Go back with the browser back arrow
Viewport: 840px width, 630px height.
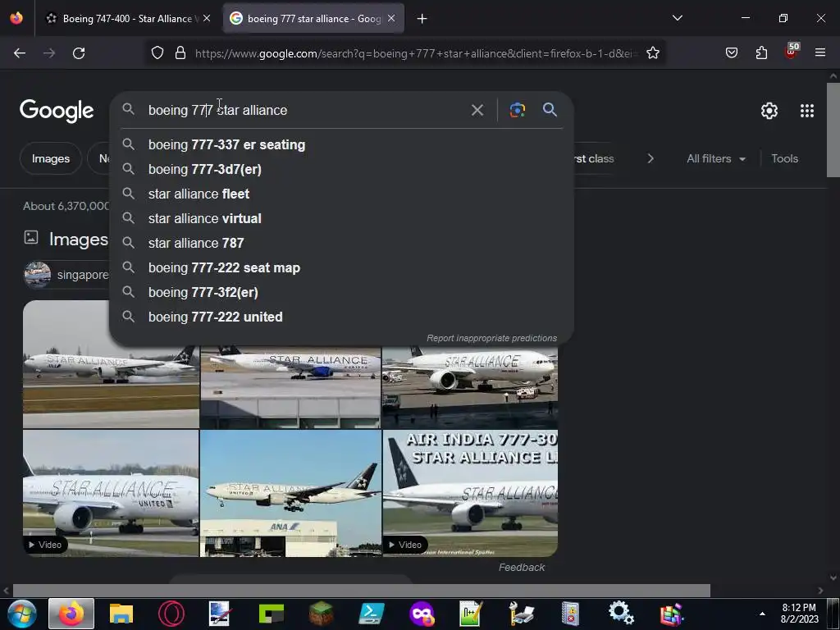click(20, 53)
